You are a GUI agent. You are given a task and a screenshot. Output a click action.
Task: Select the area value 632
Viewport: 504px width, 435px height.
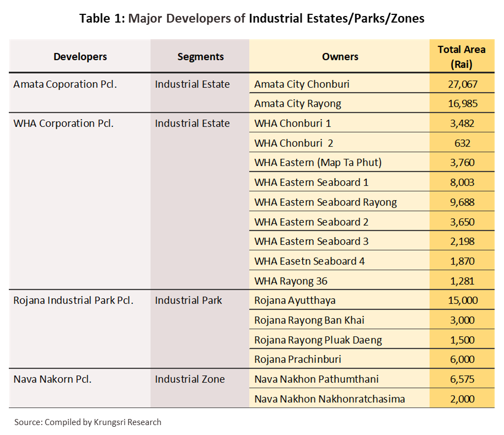pos(462,143)
